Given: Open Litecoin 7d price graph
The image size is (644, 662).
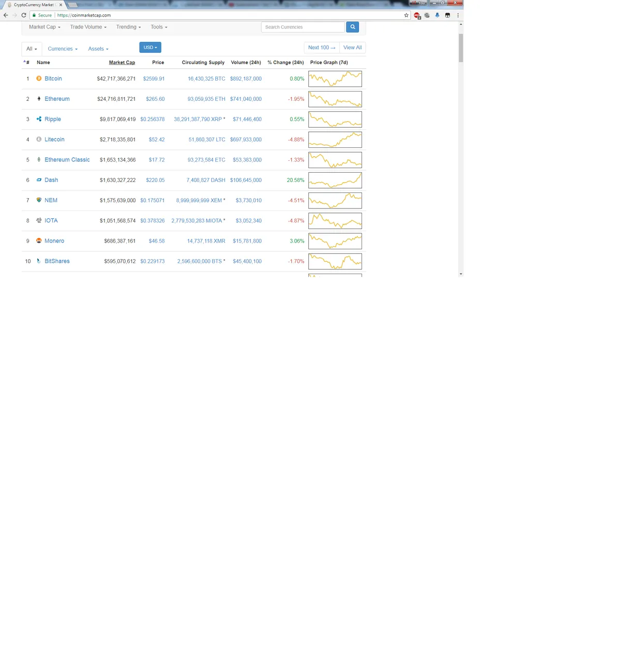Looking at the screenshot, I should coord(335,140).
